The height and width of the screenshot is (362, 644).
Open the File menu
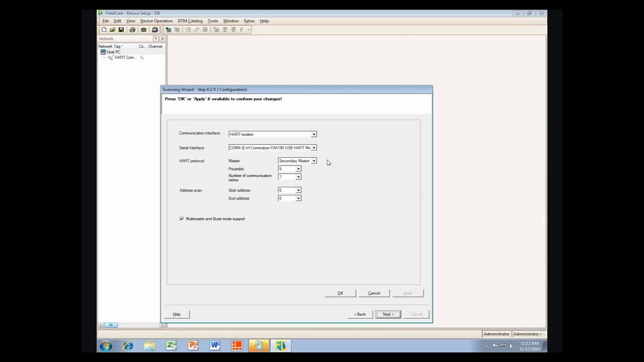[106, 21]
